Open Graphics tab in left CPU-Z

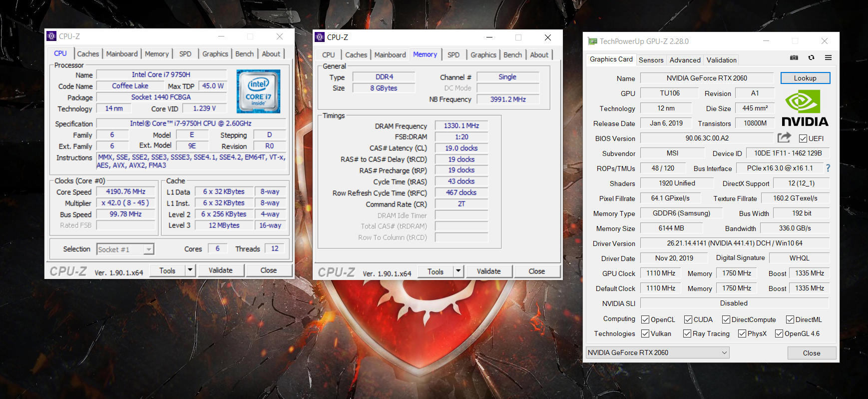215,54
